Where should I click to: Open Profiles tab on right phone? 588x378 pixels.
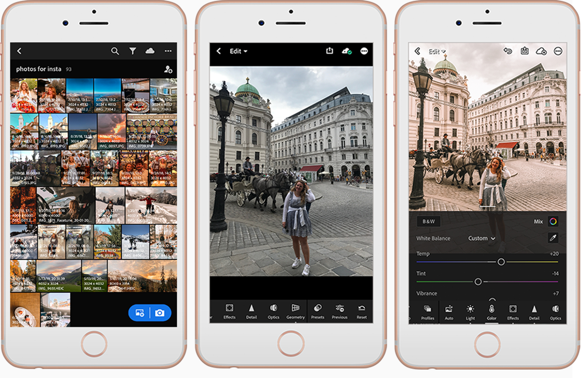click(428, 313)
